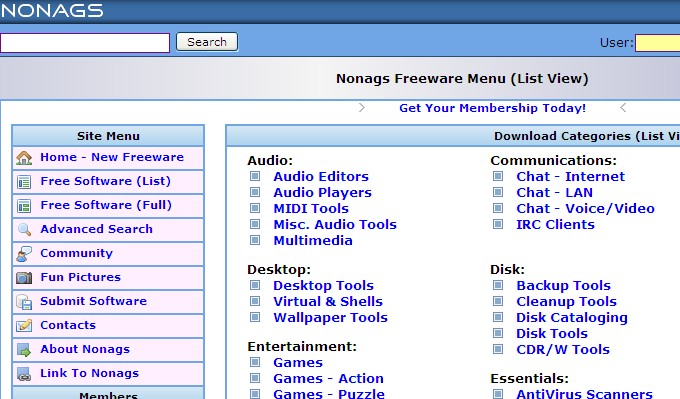Screen dimensions: 680x399
Task: Focus the yellow User input field
Action: tap(657, 43)
